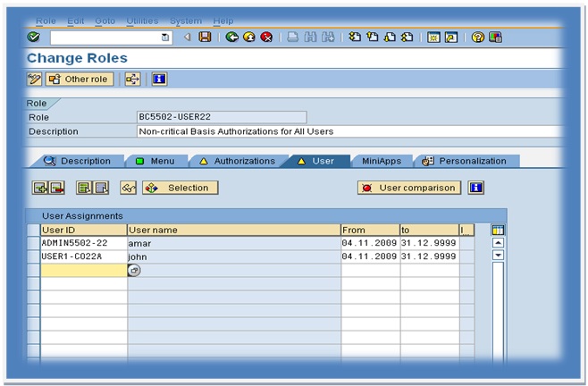
Task: Open the Utilities menu
Action: click(141, 21)
